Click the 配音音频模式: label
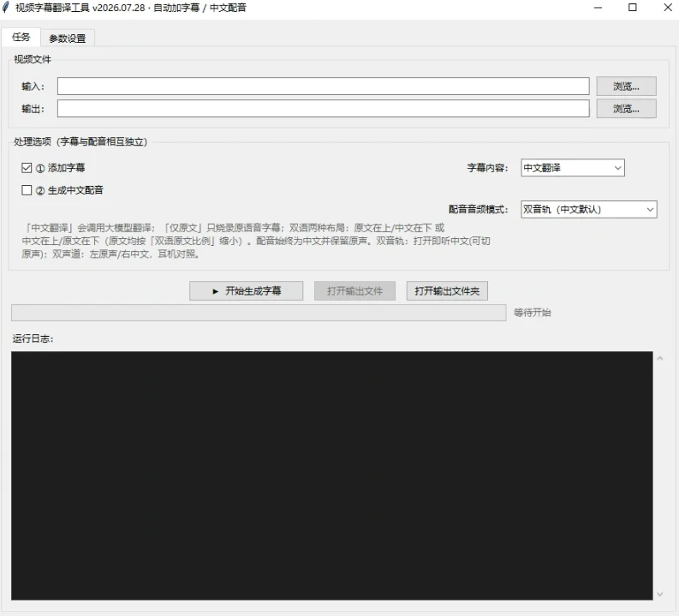The width and height of the screenshot is (679, 616). click(x=478, y=209)
